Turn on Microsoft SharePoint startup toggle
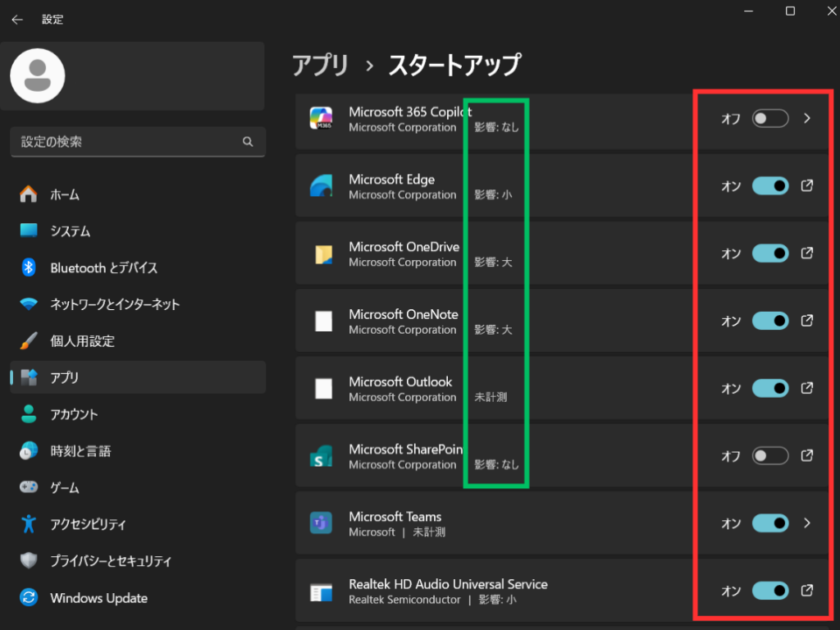This screenshot has width=840, height=630. (770, 456)
